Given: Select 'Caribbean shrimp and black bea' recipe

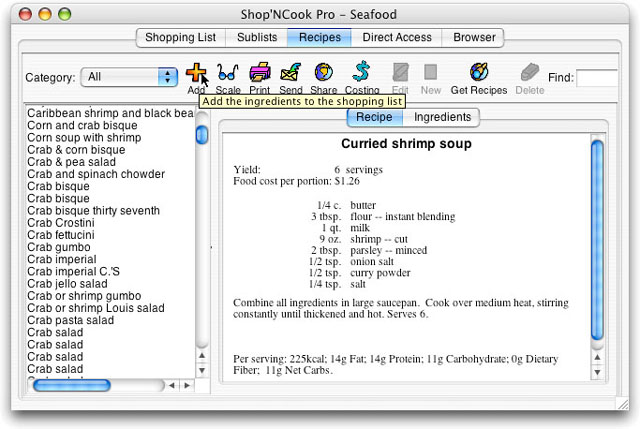Looking at the screenshot, I should [110, 113].
